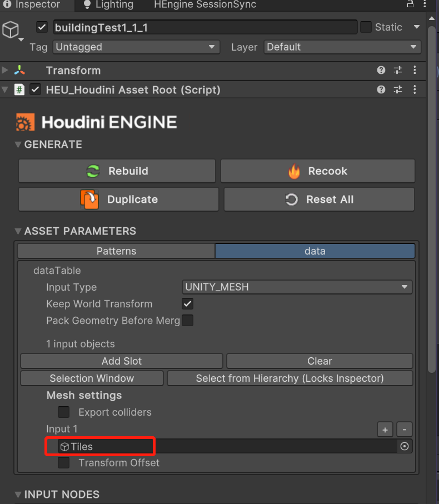Open the Layer dropdown

(x=342, y=47)
